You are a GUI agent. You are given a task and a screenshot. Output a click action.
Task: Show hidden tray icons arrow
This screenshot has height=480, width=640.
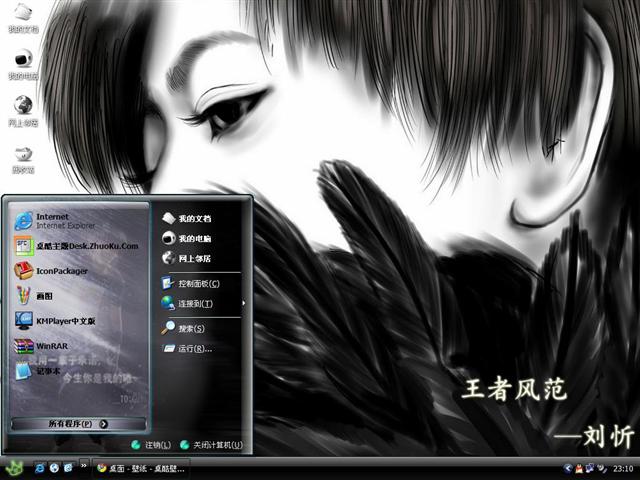(x=567, y=468)
